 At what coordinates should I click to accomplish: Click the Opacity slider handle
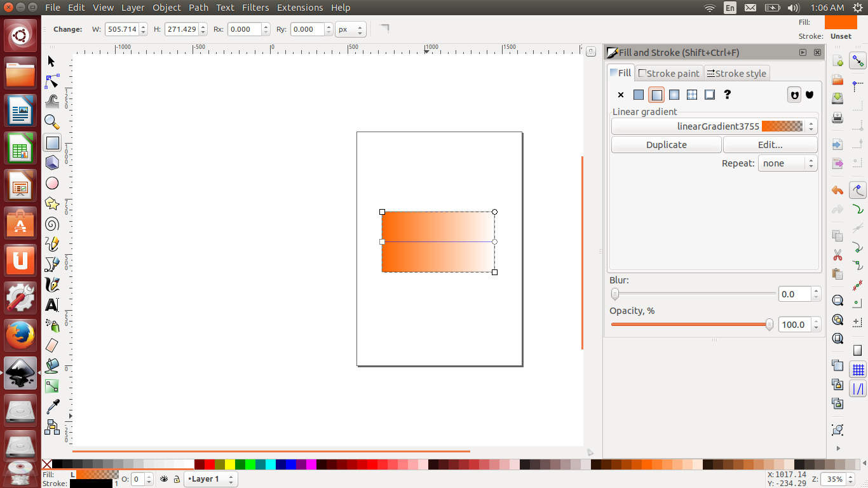click(770, 324)
